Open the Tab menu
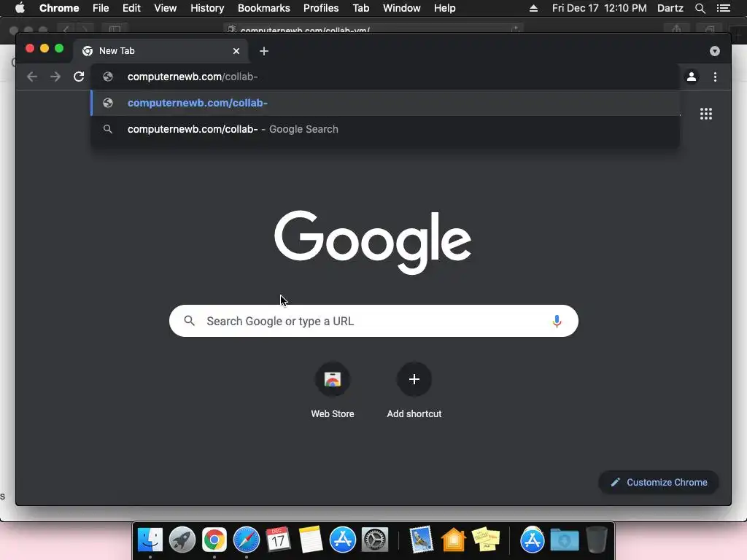The height and width of the screenshot is (560, 747). (x=360, y=8)
